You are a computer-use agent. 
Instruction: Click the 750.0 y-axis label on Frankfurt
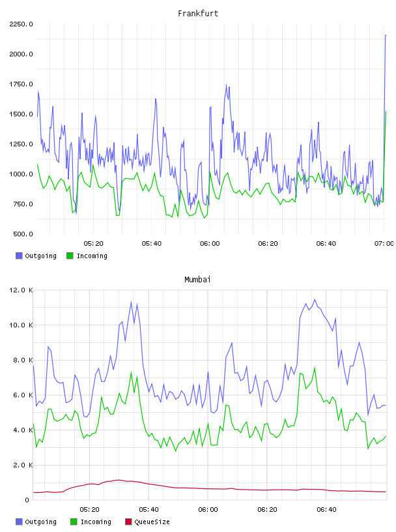23,204
